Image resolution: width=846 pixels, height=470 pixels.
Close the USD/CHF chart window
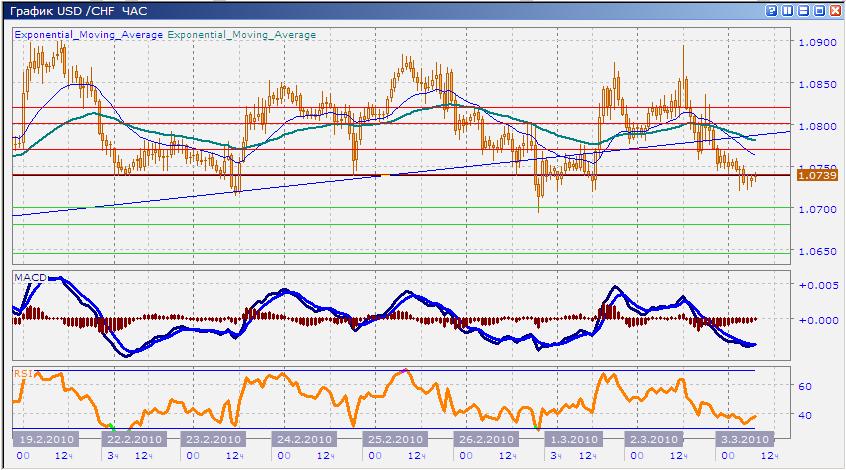coord(835,10)
